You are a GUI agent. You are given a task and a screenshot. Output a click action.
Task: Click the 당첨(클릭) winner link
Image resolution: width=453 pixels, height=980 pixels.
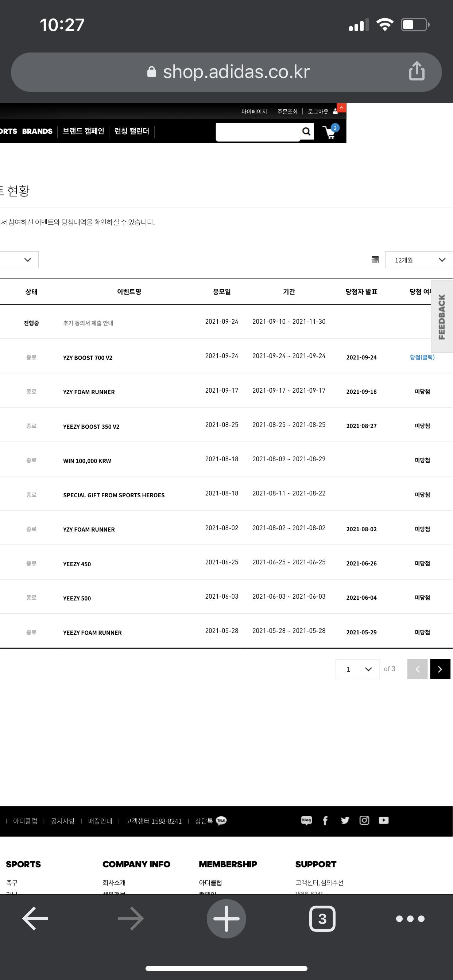(422, 357)
